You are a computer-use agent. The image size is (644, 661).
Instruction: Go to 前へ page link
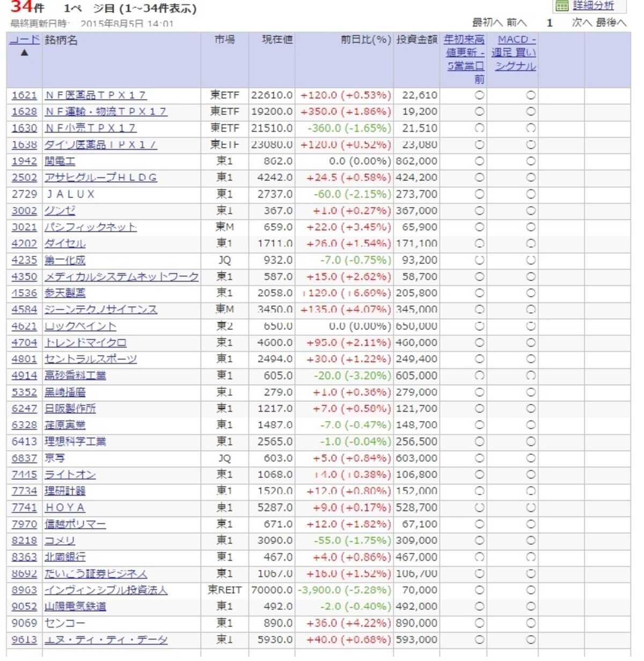point(516,23)
